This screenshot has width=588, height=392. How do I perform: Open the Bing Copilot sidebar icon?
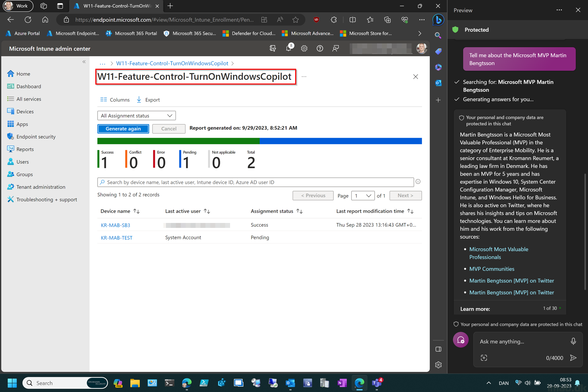(438, 20)
